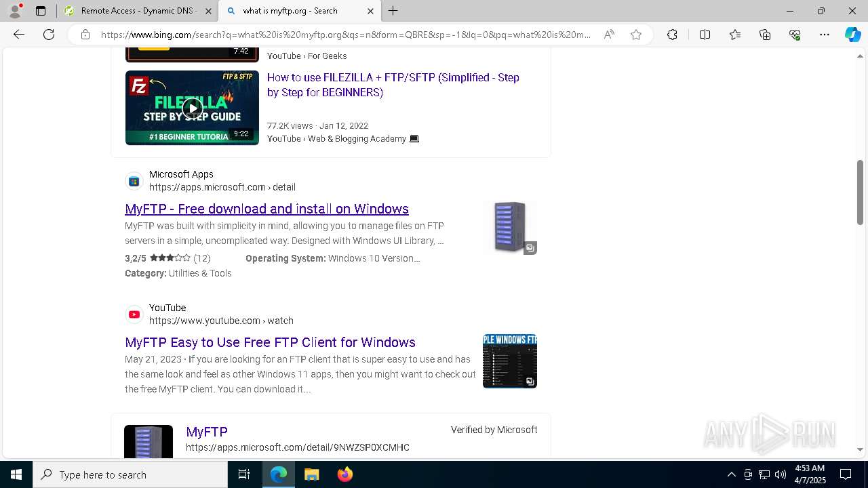Viewport: 868px width, 488px height.
Task: Open the Copilot sidebar icon
Action: coord(852,35)
